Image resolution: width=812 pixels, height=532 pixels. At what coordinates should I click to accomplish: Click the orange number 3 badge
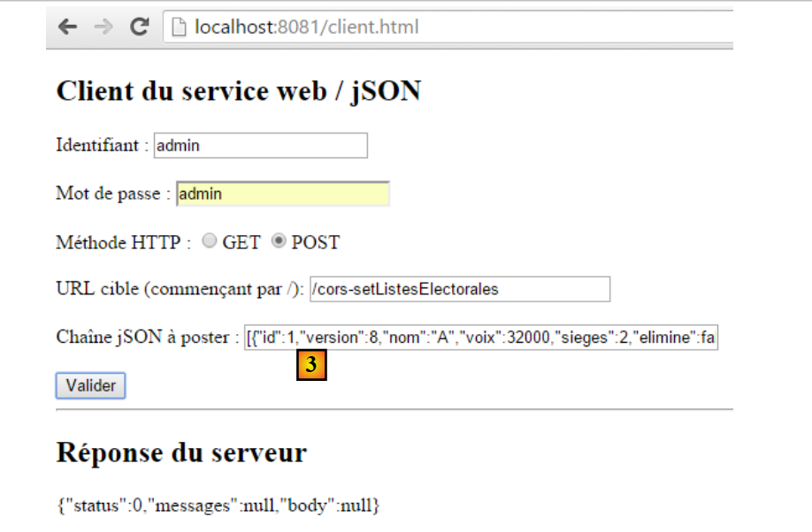pyautogui.click(x=311, y=366)
